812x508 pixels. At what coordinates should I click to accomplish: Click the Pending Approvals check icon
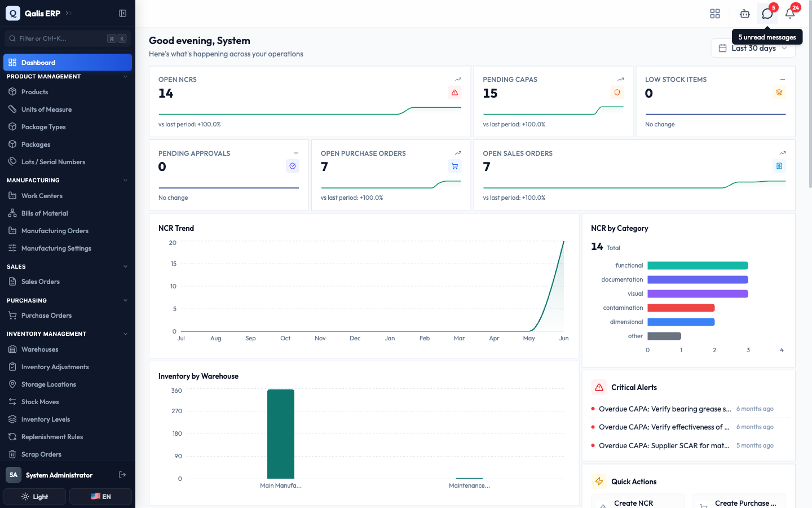(293, 166)
